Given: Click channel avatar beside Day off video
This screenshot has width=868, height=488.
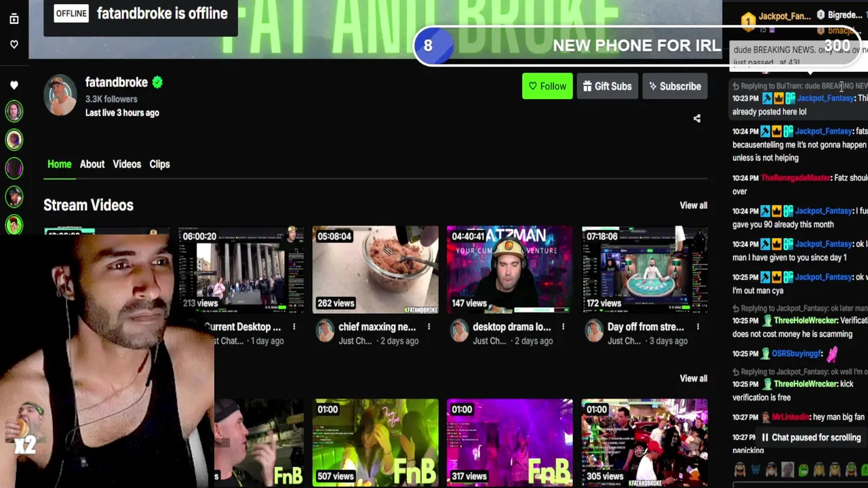Looking at the screenshot, I should (594, 331).
